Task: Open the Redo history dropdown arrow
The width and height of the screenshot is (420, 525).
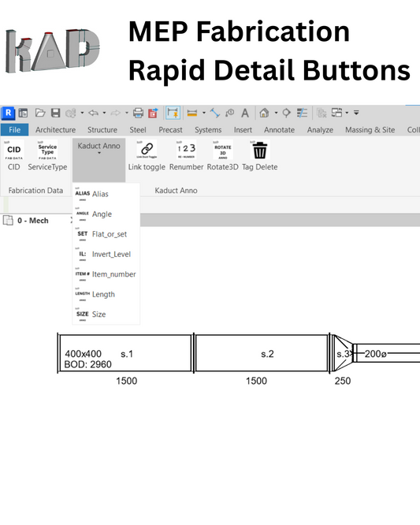Action: pyautogui.click(x=127, y=113)
